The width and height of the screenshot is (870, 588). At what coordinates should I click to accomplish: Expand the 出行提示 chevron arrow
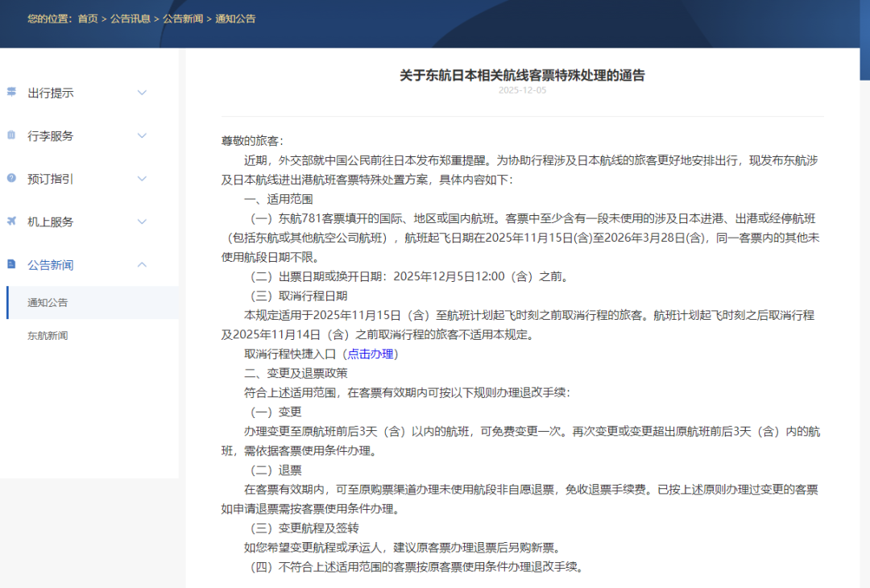(x=142, y=93)
